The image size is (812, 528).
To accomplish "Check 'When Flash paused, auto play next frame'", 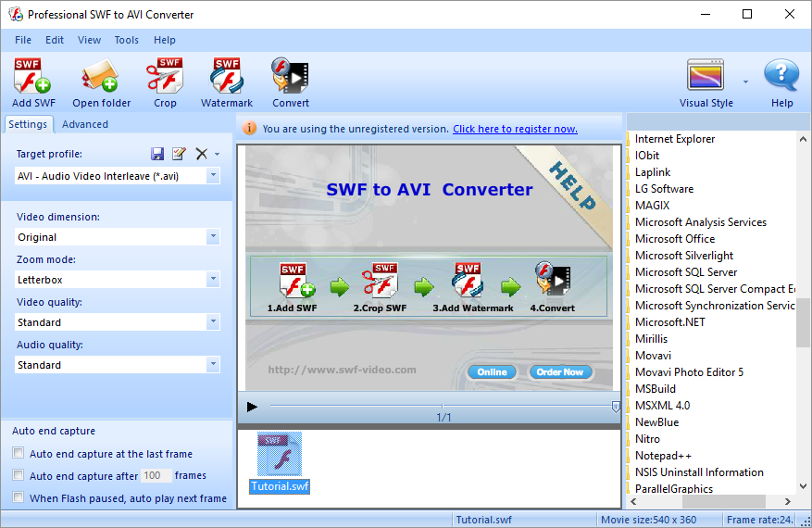I will pyautogui.click(x=19, y=497).
